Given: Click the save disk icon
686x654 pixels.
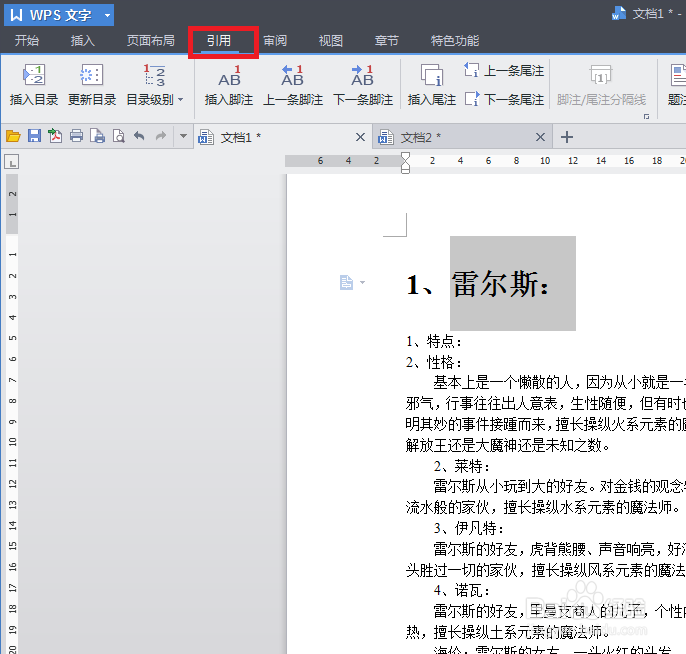Looking at the screenshot, I should (34, 136).
